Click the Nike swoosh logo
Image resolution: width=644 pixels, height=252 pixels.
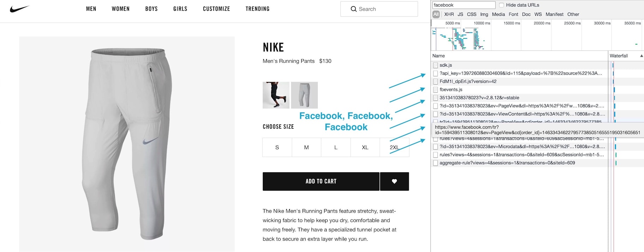point(19,9)
